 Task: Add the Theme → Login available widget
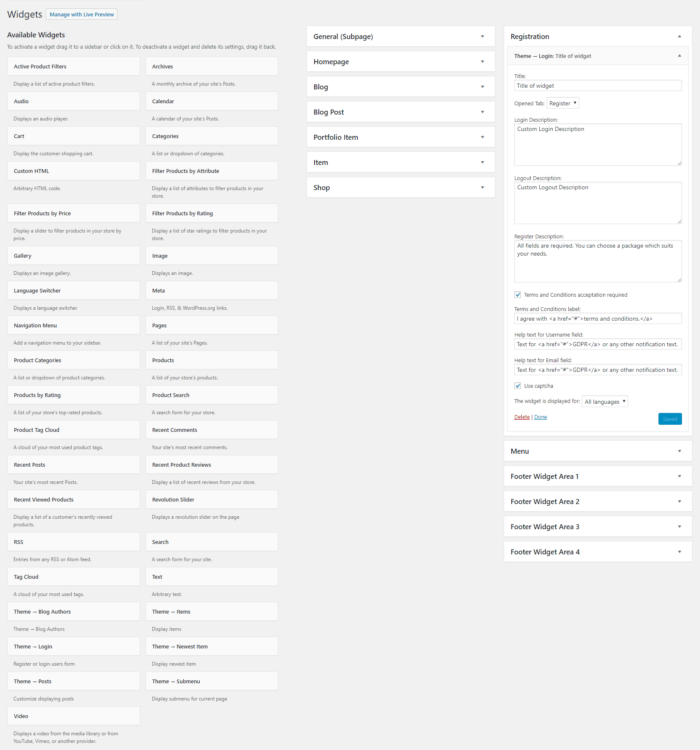[73, 646]
